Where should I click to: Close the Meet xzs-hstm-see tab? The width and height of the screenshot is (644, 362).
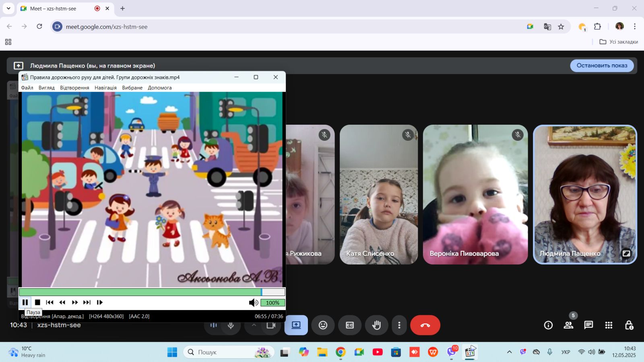(107, 8)
